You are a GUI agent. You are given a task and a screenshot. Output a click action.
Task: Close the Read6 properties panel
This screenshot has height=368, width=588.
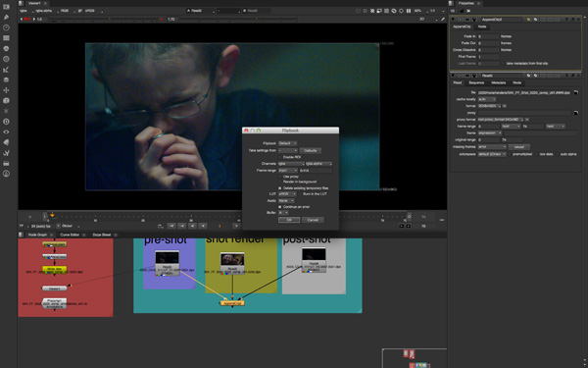578,76
